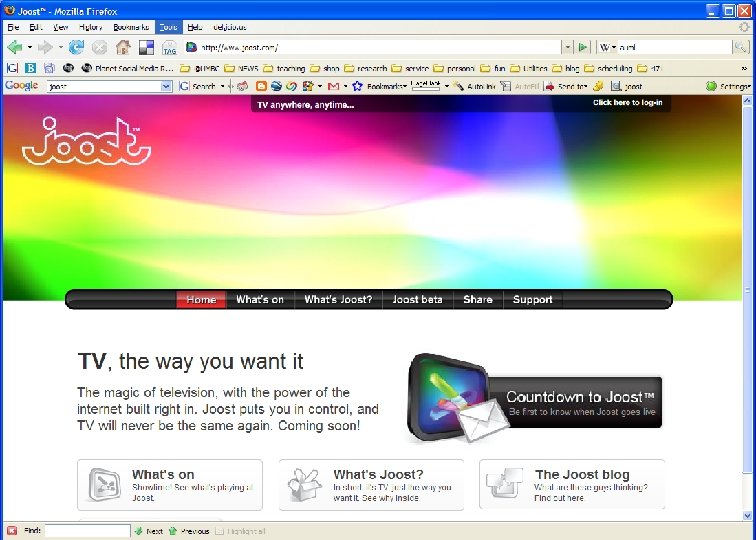This screenshot has width=756, height=540.
Task: Select the What's on navigation tab
Action: pyautogui.click(x=260, y=299)
